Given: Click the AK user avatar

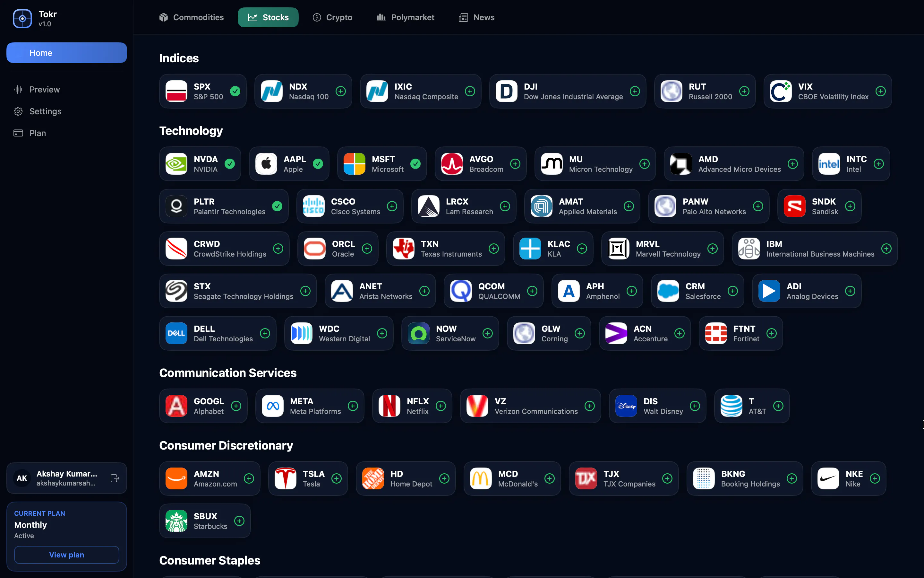Looking at the screenshot, I should point(22,478).
